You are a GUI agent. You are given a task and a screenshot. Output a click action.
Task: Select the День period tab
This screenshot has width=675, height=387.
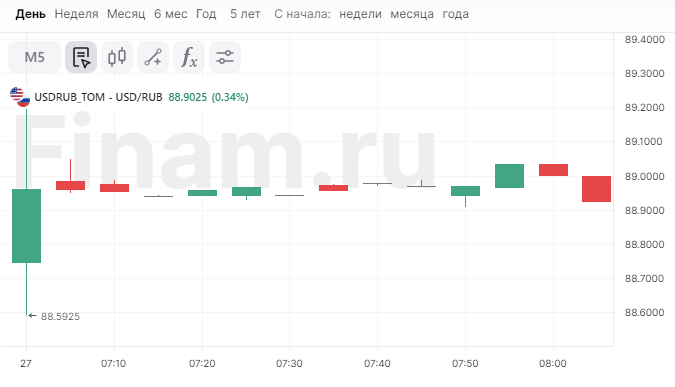31,14
